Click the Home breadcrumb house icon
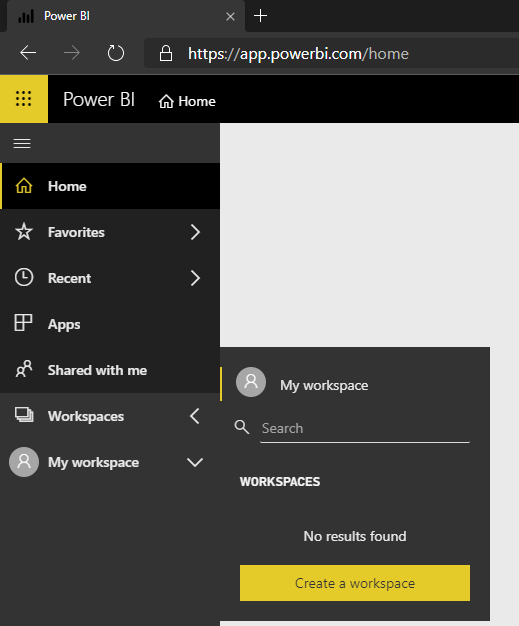This screenshot has width=519, height=626. pyautogui.click(x=166, y=101)
